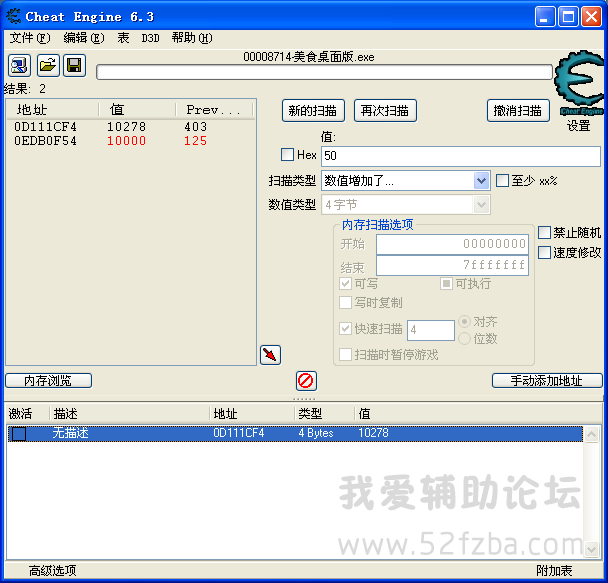Click the red clear list icon
The width and height of the screenshot is (608, 583).
point(306,380)
